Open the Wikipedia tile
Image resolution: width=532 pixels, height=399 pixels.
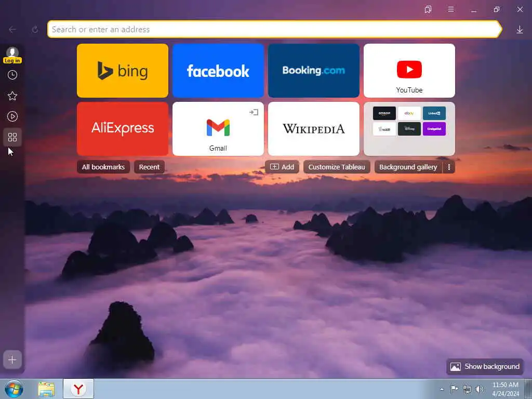click(313, 129)
